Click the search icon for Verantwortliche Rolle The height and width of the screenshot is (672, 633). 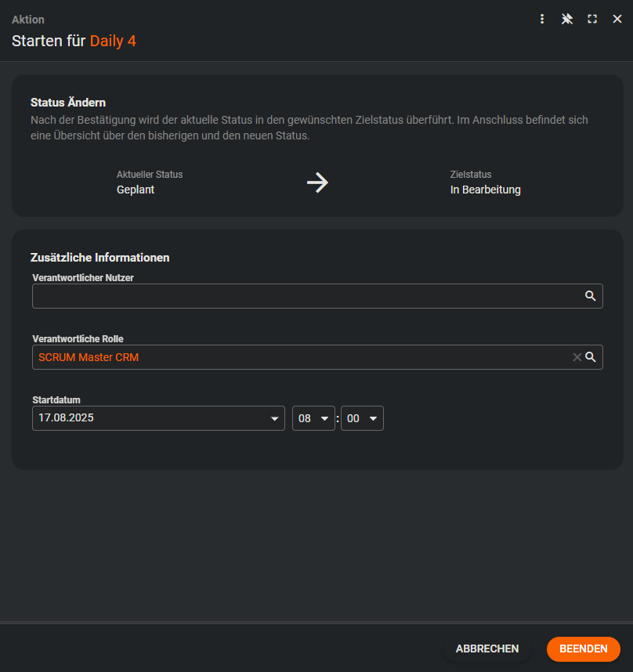pyautogui.click(x=591, y=357)
